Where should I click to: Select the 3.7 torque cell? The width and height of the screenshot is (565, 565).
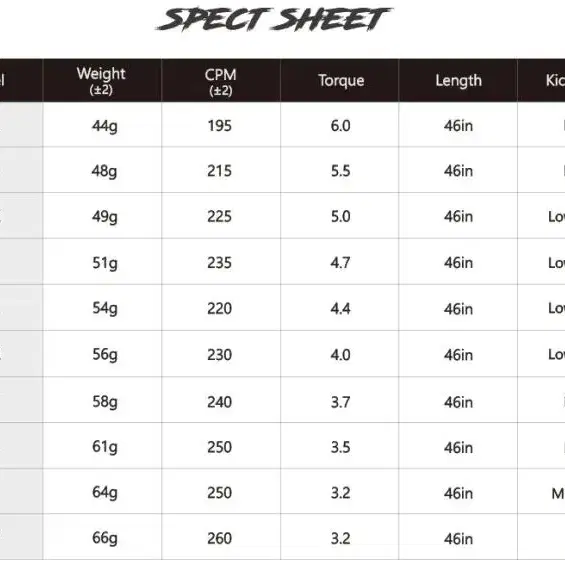pyautogui.click(x=341, y=402)
